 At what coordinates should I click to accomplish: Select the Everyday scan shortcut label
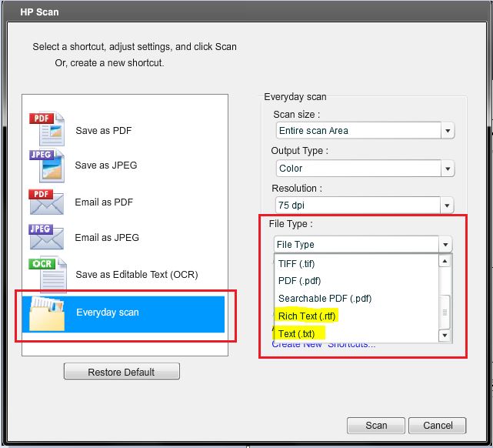[x=108, y=313]
